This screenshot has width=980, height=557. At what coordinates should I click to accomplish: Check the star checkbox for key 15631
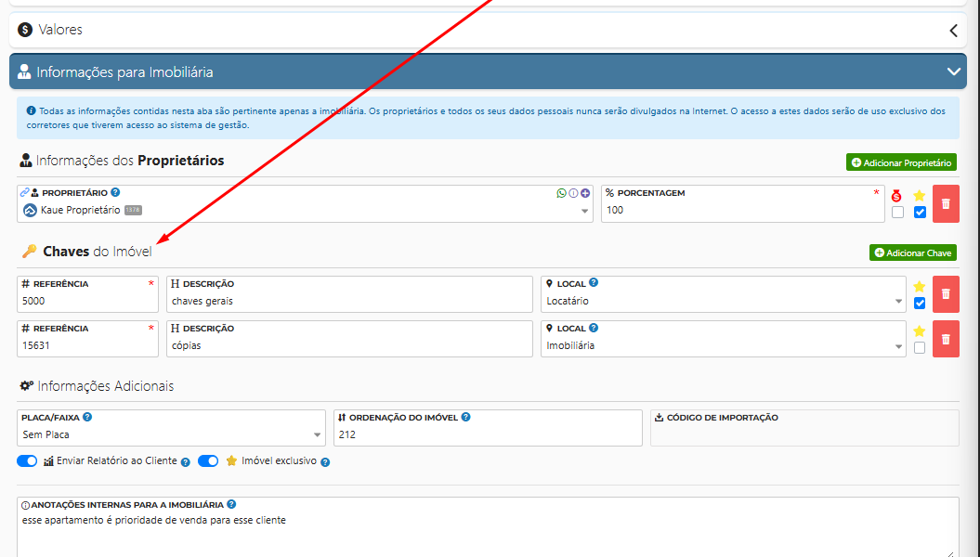[x=920, y=348]
